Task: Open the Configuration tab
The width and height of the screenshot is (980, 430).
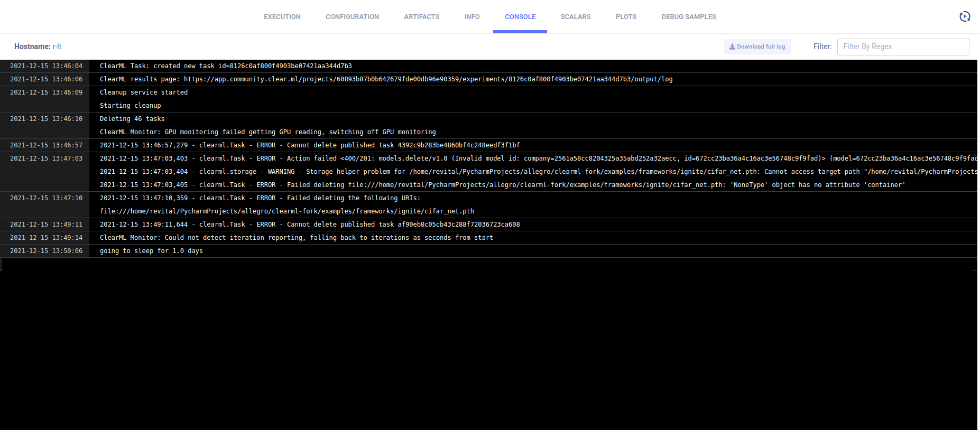Action: (352, 17)
